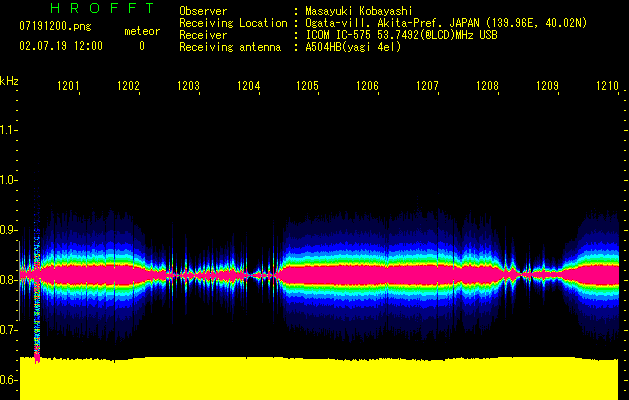Click the Observer label

(x=203, y=11)
